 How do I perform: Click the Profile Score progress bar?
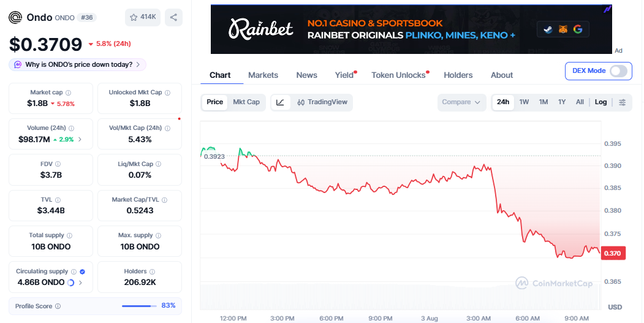coord(139,306)
